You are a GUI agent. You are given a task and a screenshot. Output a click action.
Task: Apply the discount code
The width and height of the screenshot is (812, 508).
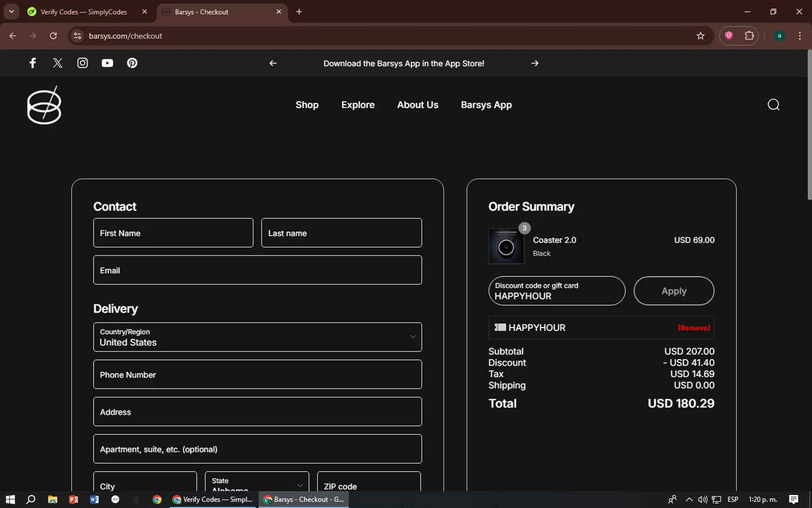tap(673, 291)
